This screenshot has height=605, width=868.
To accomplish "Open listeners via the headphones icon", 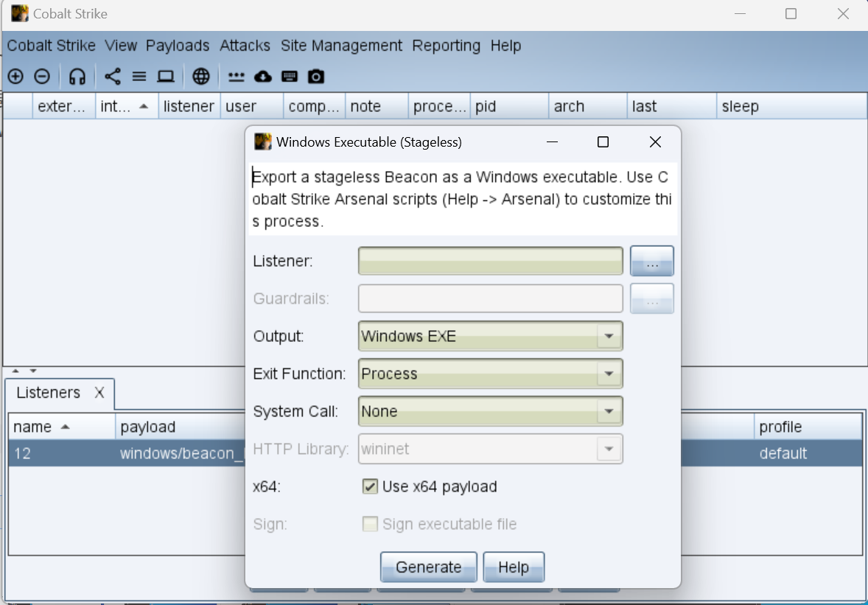I will click(x=77, y=77).
